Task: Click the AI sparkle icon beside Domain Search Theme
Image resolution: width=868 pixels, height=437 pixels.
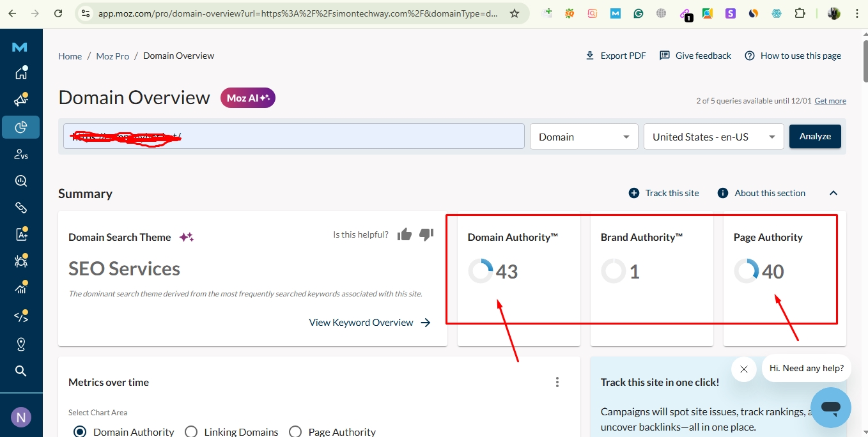Action: pos(186,237)
